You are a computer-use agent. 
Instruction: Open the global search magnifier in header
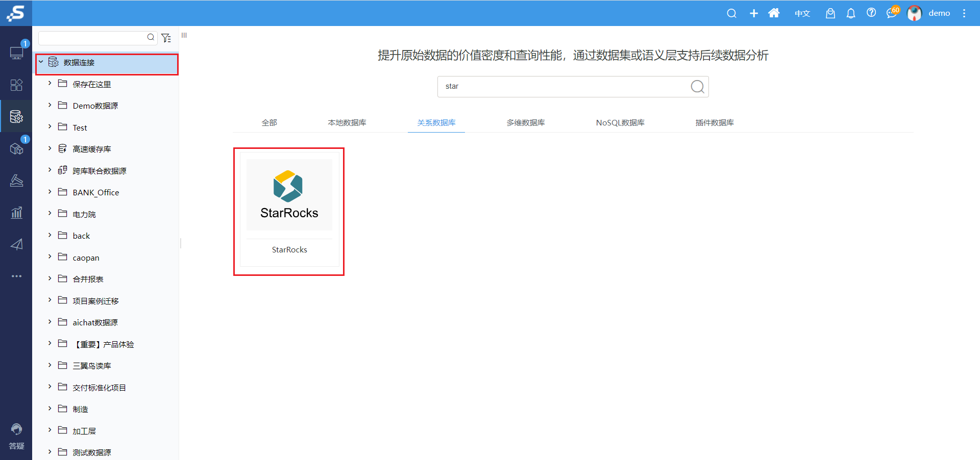point(731,13)
